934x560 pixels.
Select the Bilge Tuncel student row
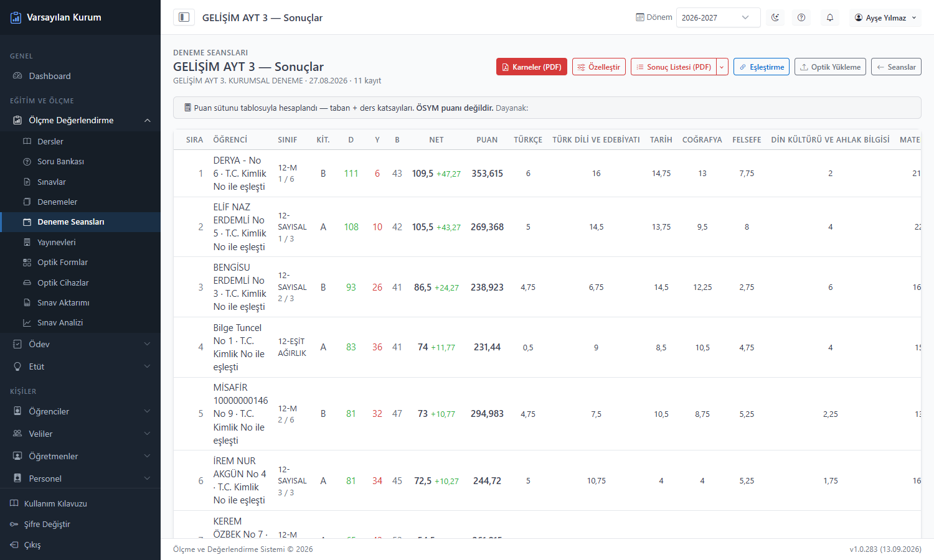(x=547, y=347)
